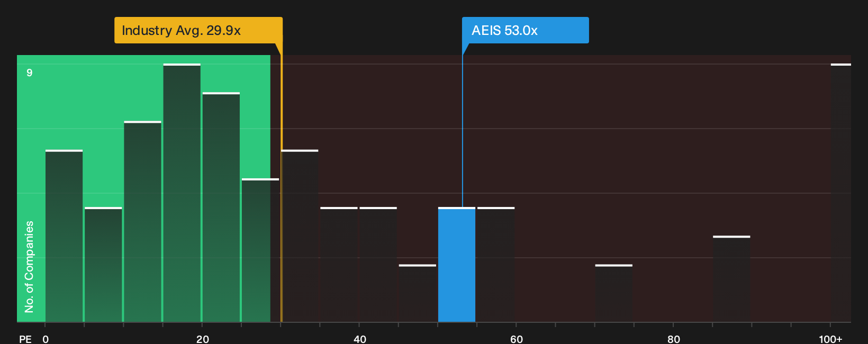Select the 100+ PE bar at far right

[x=841, y=193]
